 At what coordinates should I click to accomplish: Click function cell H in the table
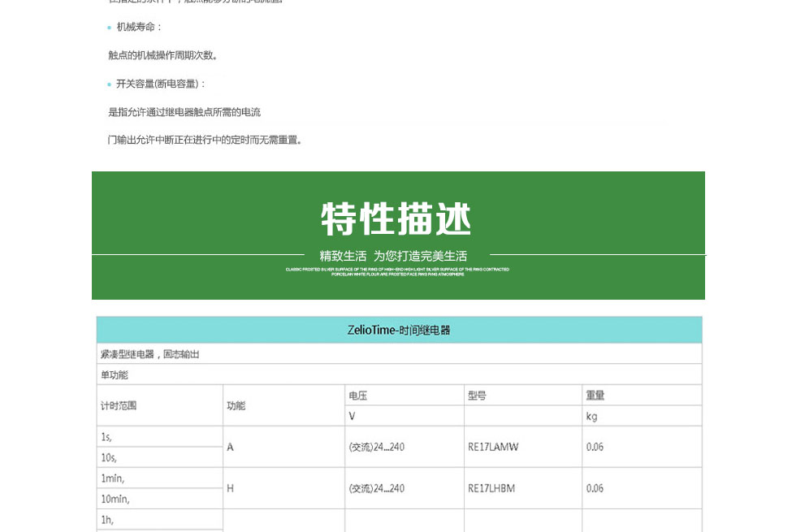(x=231, y=488)
